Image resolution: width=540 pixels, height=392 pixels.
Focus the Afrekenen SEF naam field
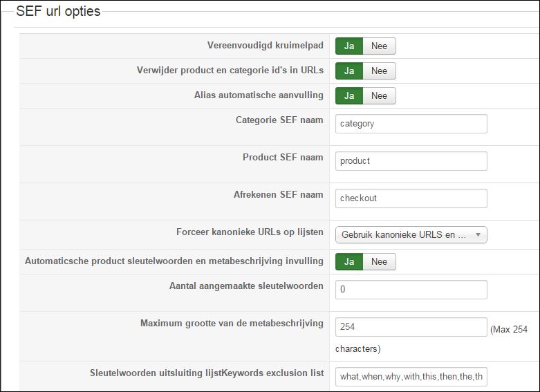(x=411, y=198)
